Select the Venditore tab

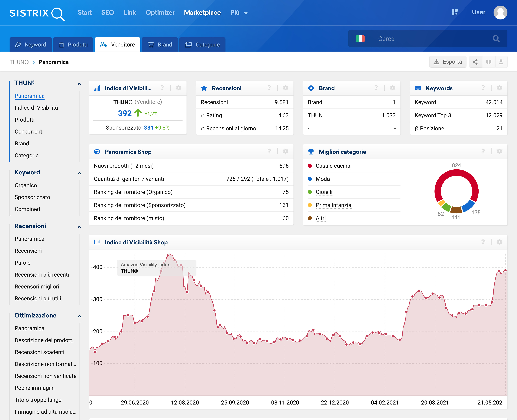pyautogui.click(x=117, y=45)
